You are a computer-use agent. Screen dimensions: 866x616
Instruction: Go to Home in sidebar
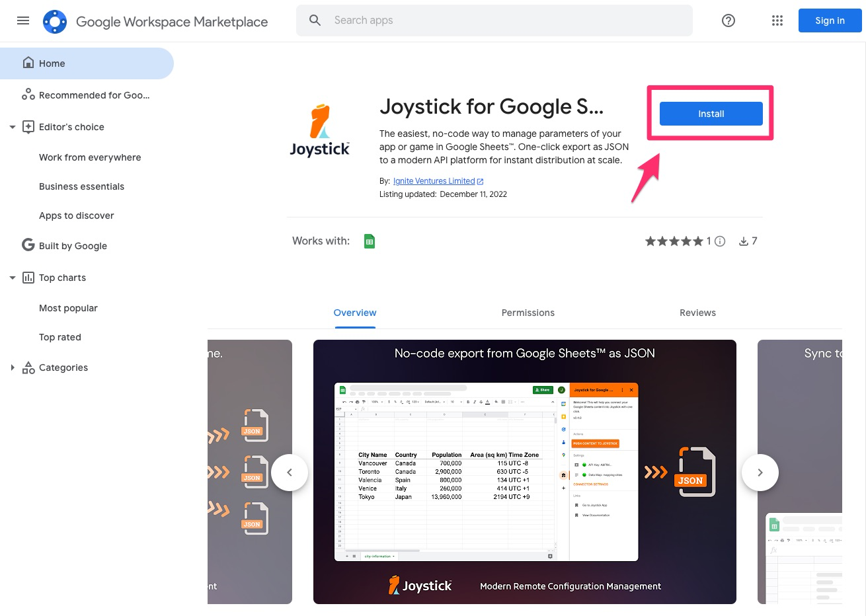tap(87, 63)
